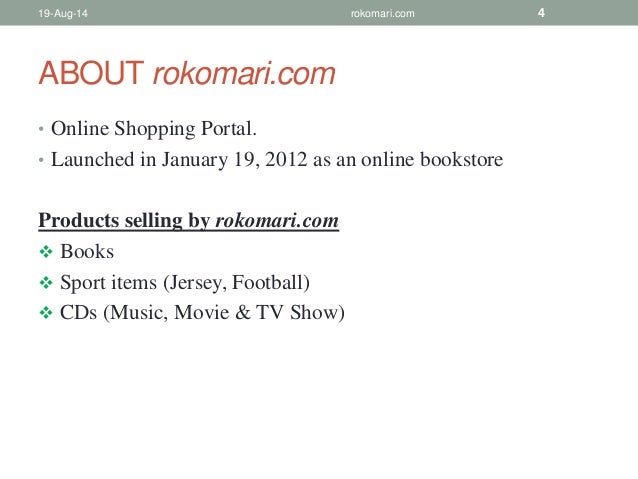This screenshot has width=638, height=479.
Task: Click the 'Products selling by rokomari.com' heading
Action: click(188, 221)
